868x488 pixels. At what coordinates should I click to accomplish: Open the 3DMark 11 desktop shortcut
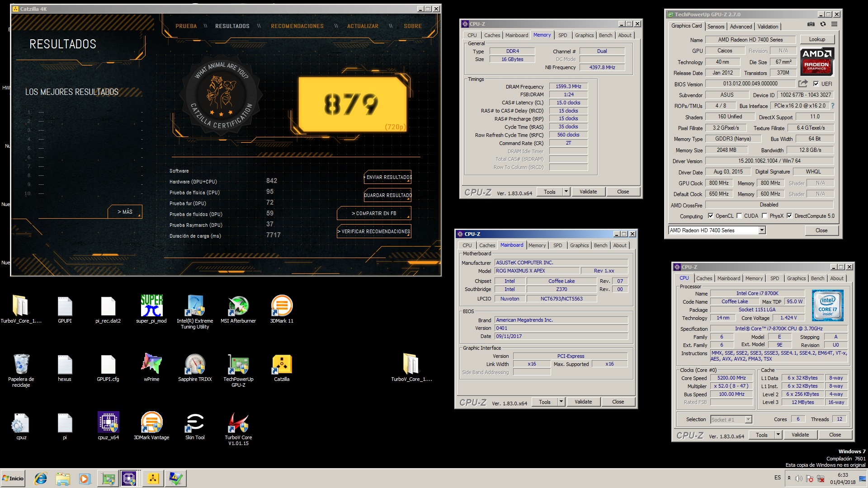pyautogui.click(x=282, y=310)
